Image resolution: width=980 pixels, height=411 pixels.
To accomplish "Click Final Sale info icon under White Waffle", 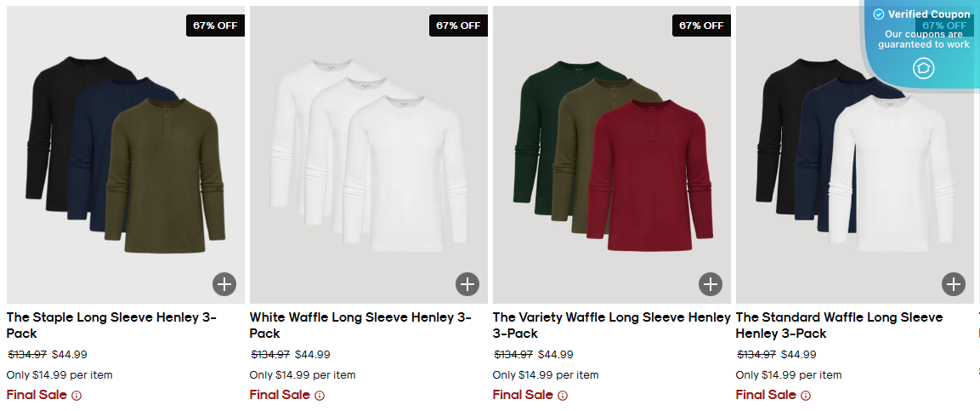I will point(320,396).
